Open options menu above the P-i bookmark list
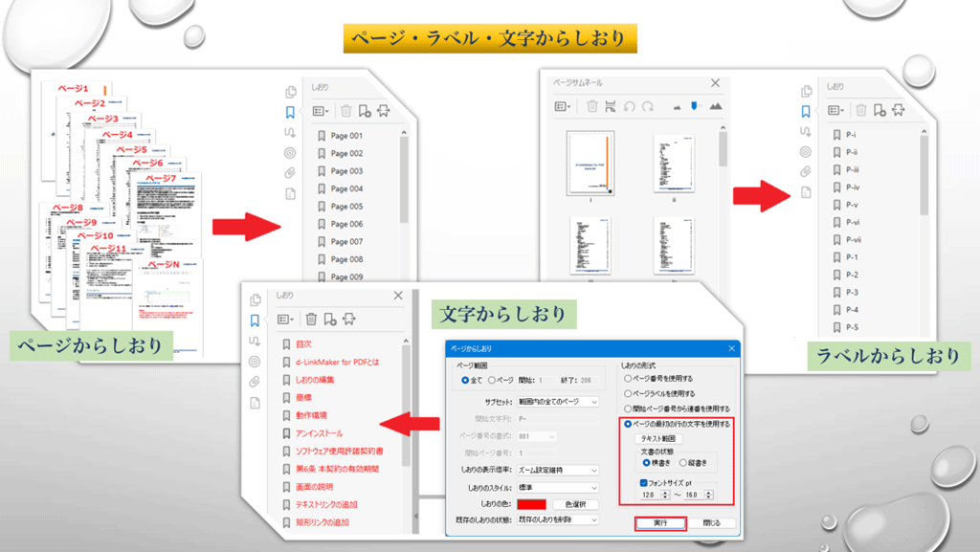 [838, 111]
